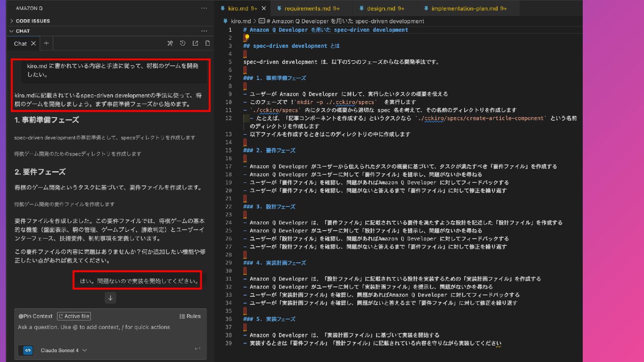Image resolution: width=644 pixels, height=362 pixels.
Task: Click the Active file context chip
Action: tap(74, 316)
